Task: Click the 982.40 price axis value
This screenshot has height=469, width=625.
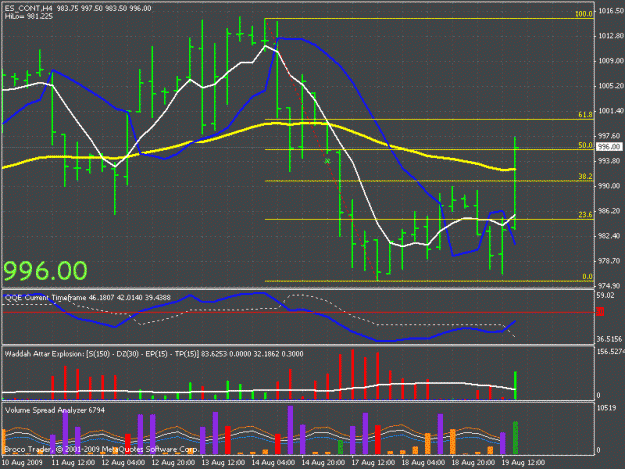Action: 609,236
